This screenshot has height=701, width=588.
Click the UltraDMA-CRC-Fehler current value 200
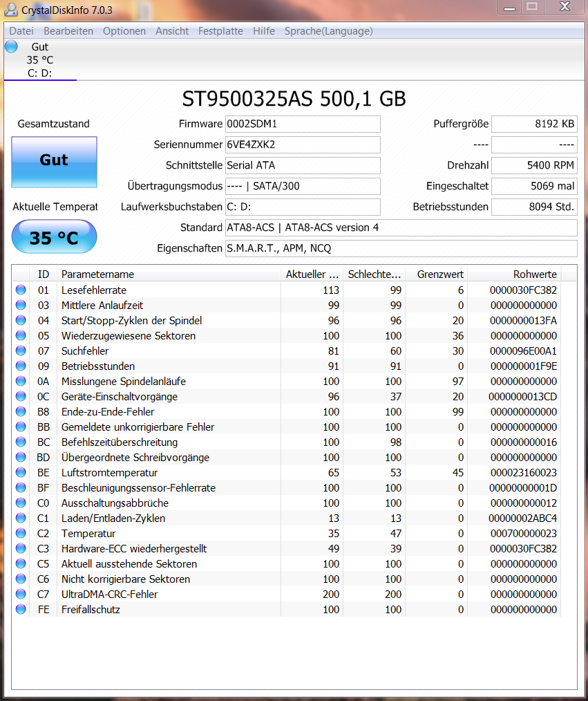(331, 594)
